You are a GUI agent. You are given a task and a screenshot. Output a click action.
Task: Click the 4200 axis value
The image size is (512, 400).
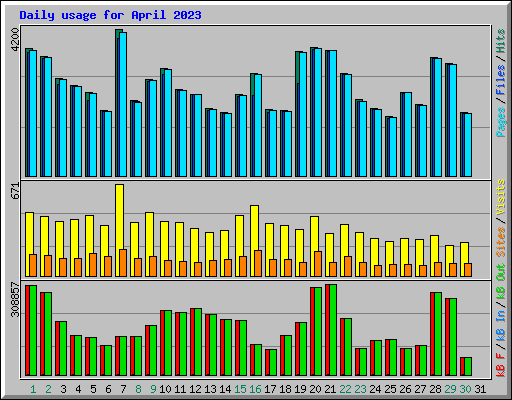point(15,40)
